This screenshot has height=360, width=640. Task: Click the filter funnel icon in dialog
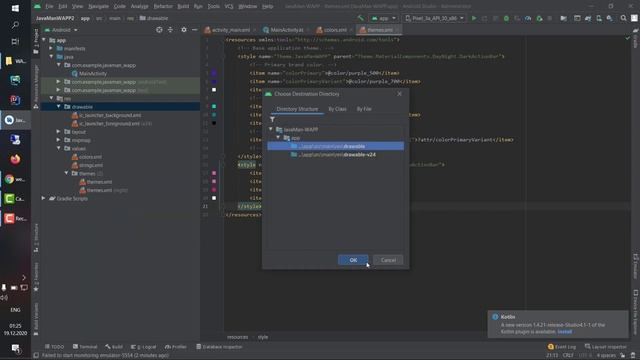(272, 120)
